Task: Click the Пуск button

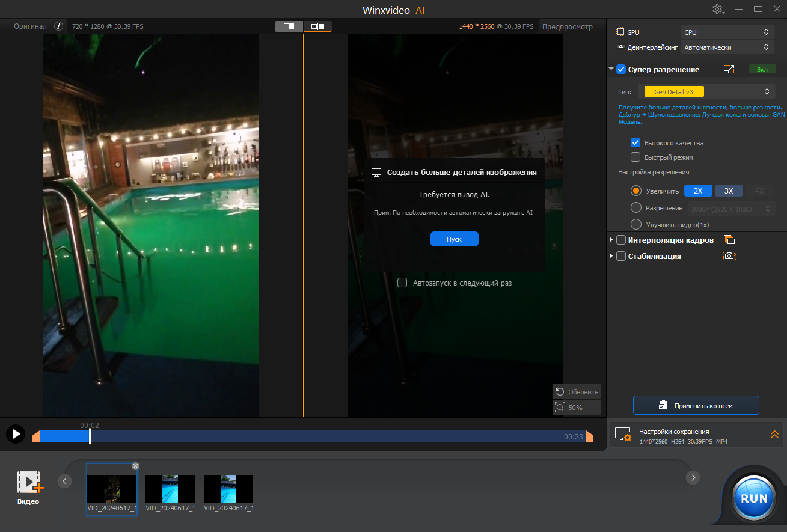Action: [454, 239]
